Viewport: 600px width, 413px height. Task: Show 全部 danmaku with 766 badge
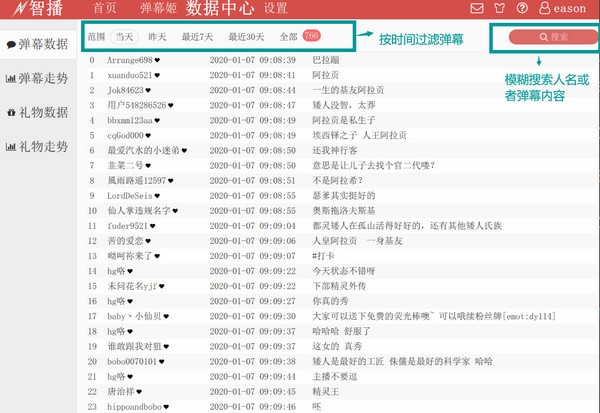coord(298,37)
